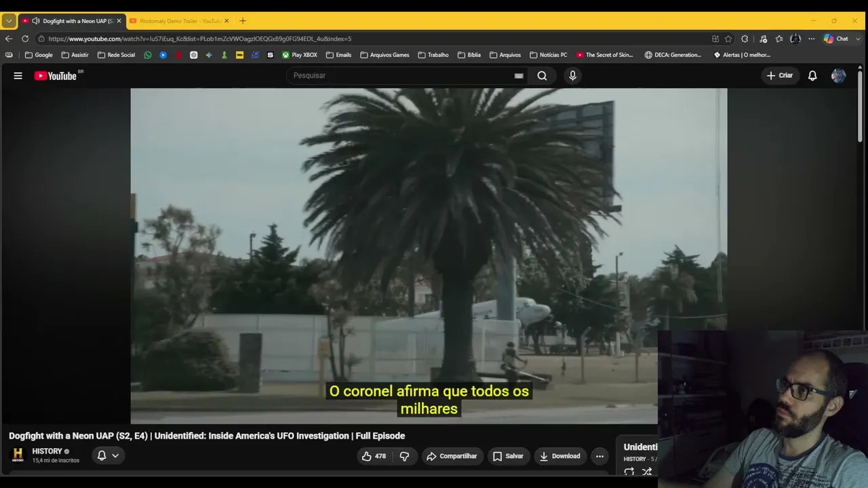Go back to the previous page
Screen dimensions: 868x488
coord(9,39)
